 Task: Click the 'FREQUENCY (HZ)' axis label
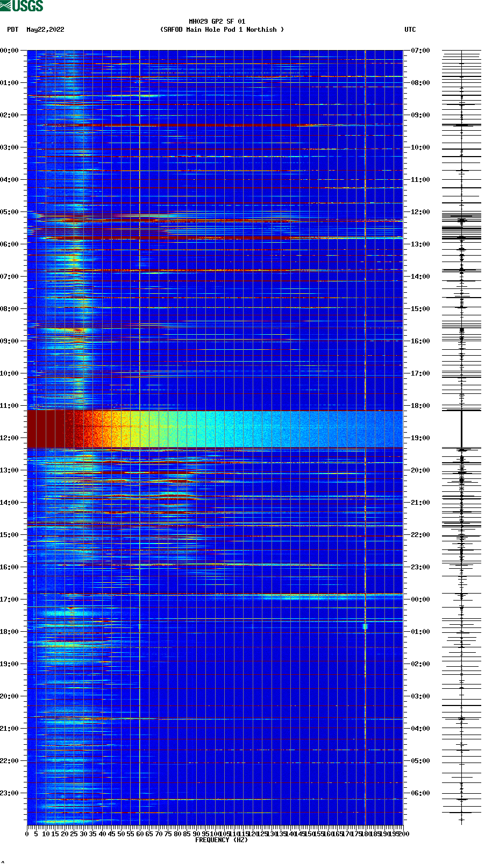(222, 840)
